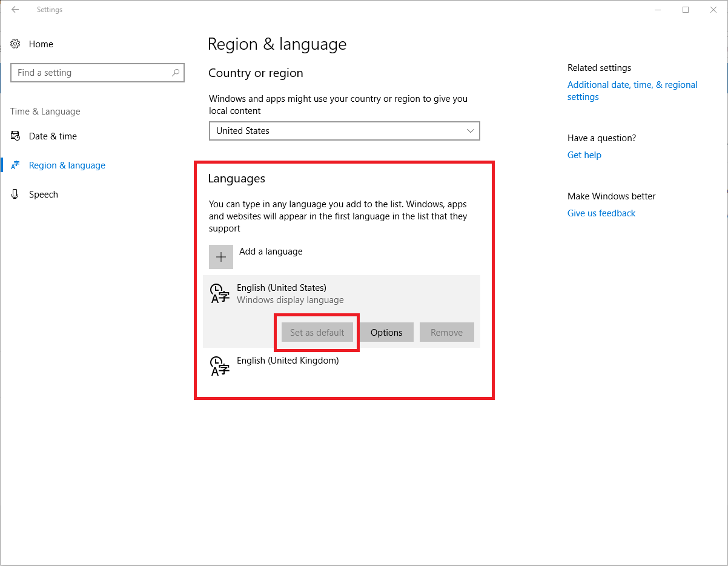Image resolution: width=728 pixels, height=566 pixels.
Task: Click the English (United Kingdom) language icon
Action: (219, 366)
